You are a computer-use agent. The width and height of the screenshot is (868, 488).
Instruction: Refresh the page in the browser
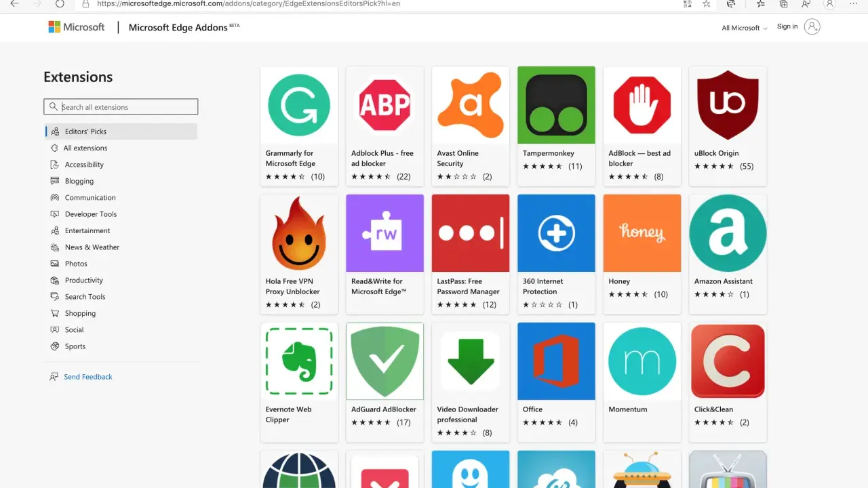click(x=60, y=3)
